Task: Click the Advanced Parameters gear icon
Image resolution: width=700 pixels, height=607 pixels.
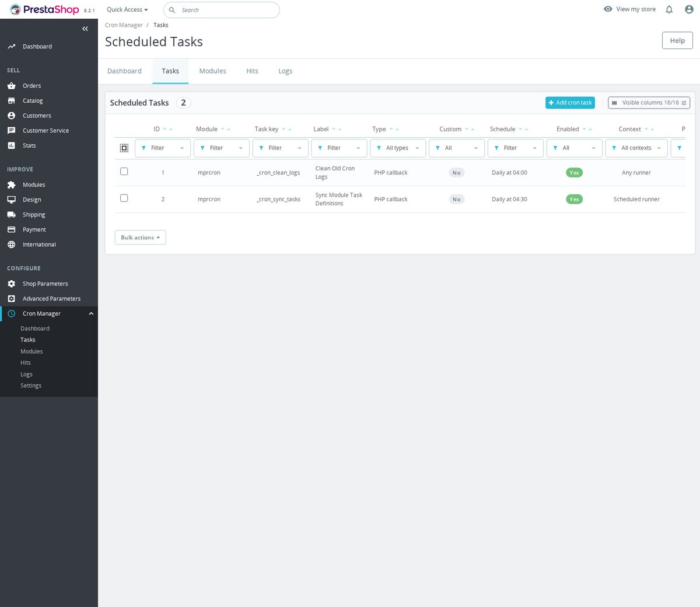Action: pos(11,299)
